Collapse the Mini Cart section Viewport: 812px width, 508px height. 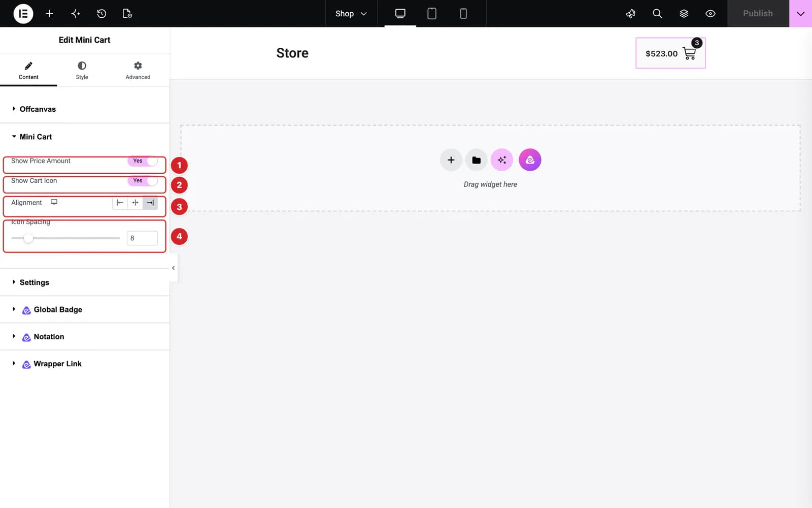pos(84,137)
